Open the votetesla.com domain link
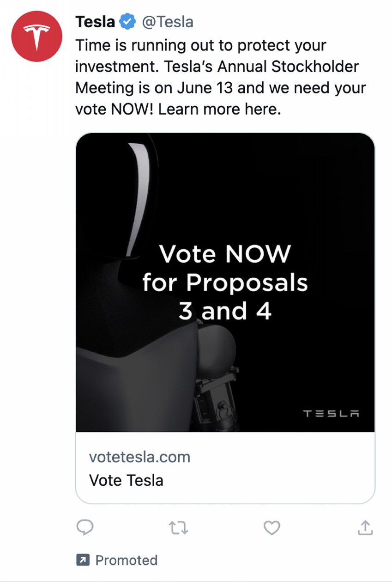 (x=139, y=457)
